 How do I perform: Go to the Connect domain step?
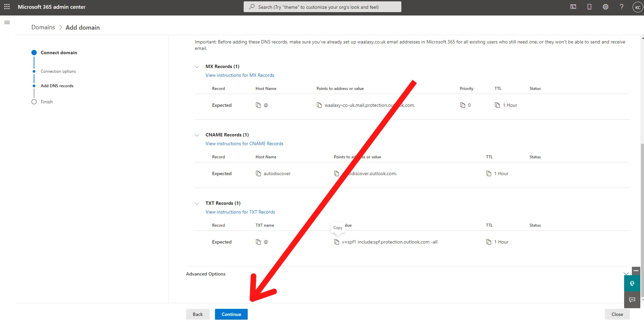click(x=59, y=53)
